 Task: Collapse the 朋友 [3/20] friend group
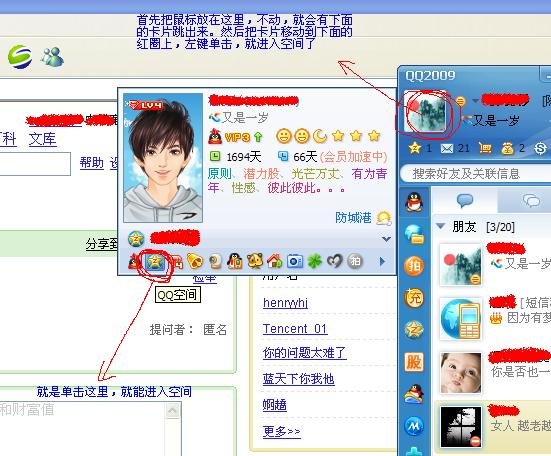(441, 226)
